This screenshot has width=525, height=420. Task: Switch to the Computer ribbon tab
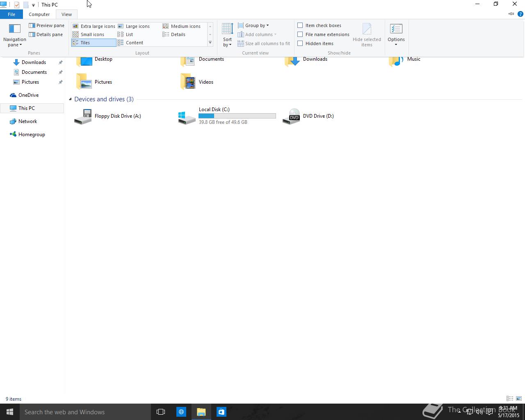point(39,14)
